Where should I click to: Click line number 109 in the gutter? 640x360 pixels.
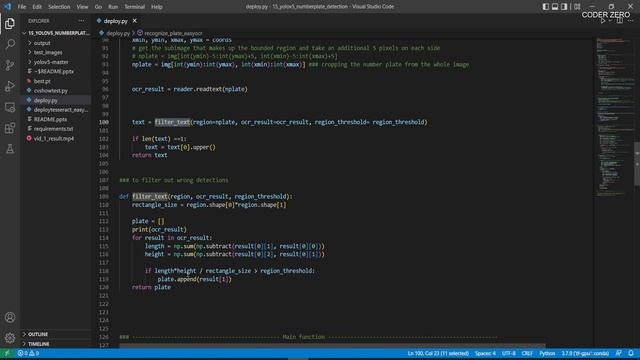point(104,196)
